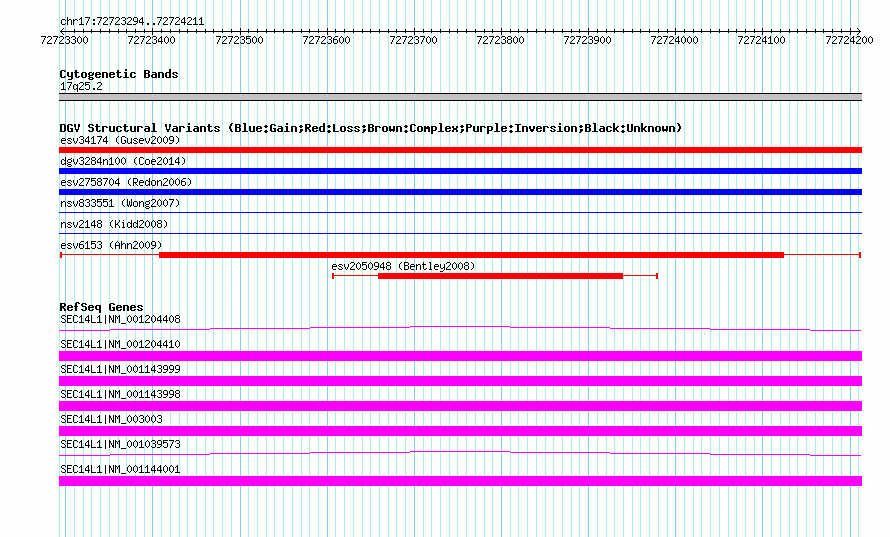
Task: Click the SEC14L1|NM_001204408 gene label
Action: tap(120, 320)
